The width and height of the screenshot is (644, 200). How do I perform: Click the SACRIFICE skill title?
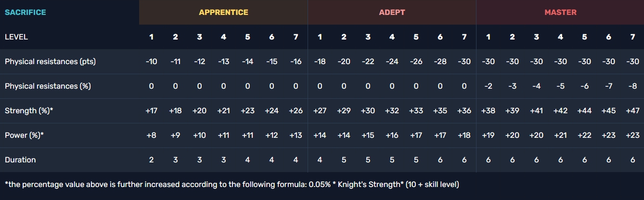tap(26, 13)
